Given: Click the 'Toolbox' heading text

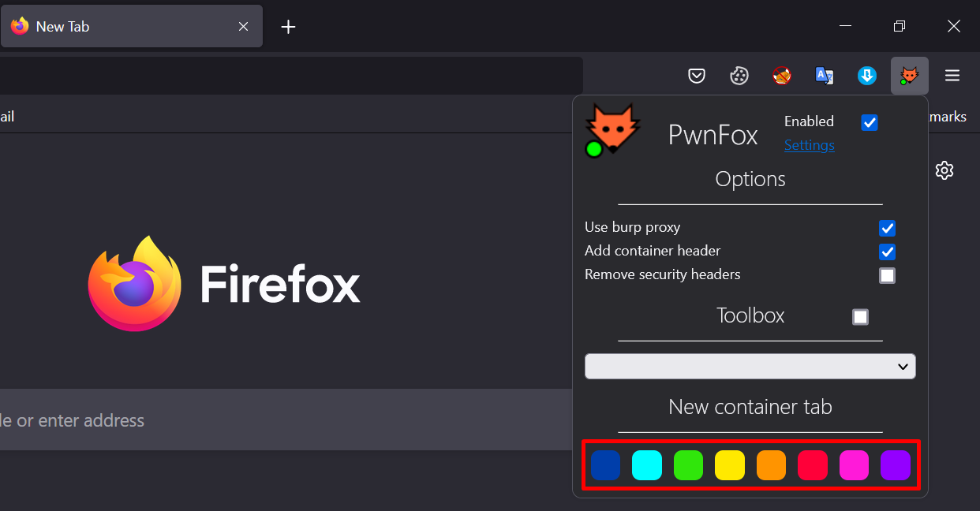Looking at the screenshot, I should tap(750, 315).
